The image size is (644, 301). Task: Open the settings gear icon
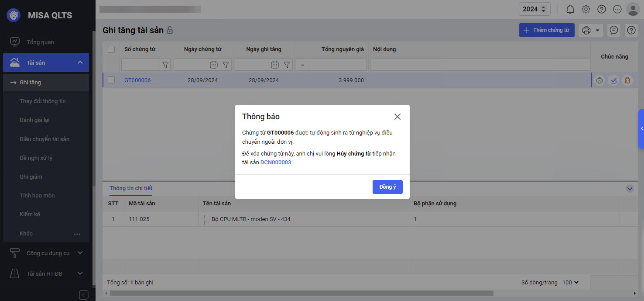click(586, 9)
